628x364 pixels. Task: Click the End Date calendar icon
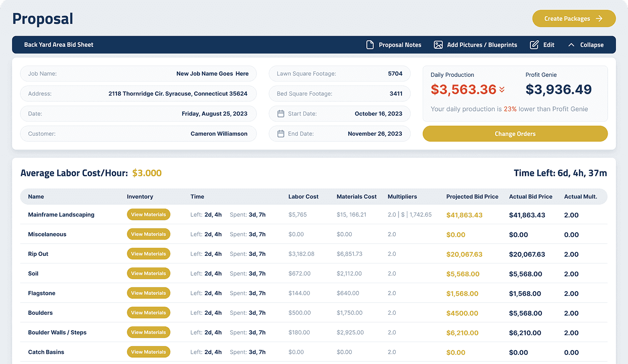click(281, 134)
